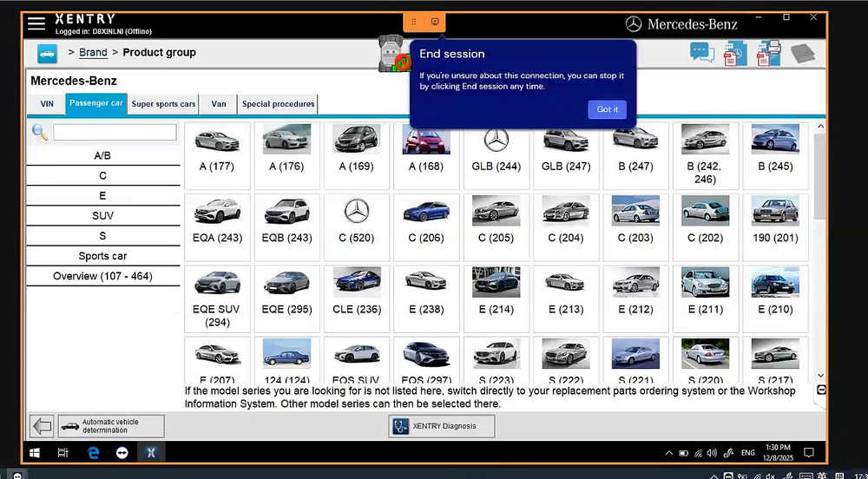Switch to the Super sports cars tab
Viewport: 868px width, 479px height.
[x=163, y=104]
